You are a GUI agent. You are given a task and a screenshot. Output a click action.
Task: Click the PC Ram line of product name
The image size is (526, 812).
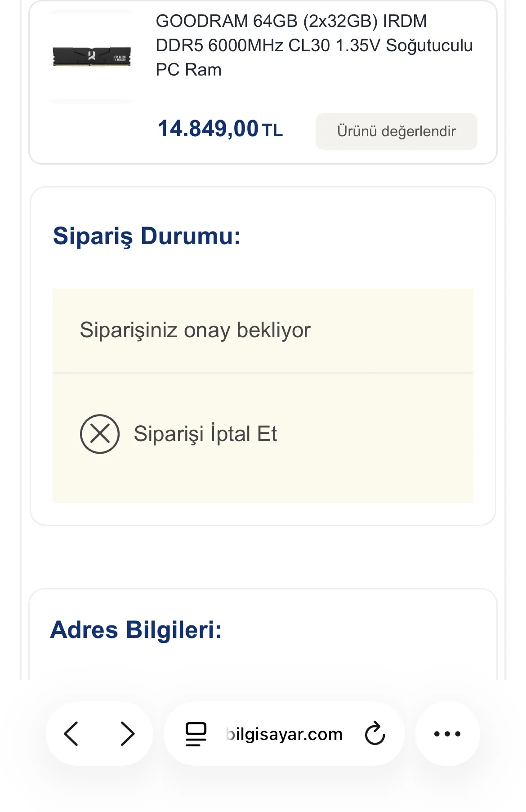point(188,70)
